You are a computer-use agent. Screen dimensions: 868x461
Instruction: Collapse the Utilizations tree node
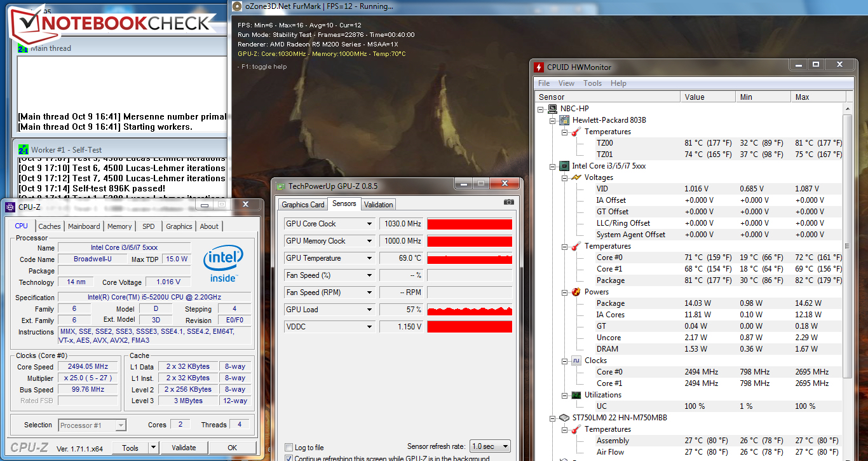pyautogui.click(x=564, y=395)
